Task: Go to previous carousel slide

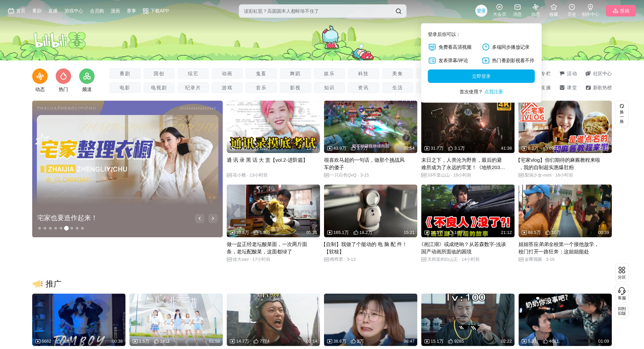Action: [200, 218]
